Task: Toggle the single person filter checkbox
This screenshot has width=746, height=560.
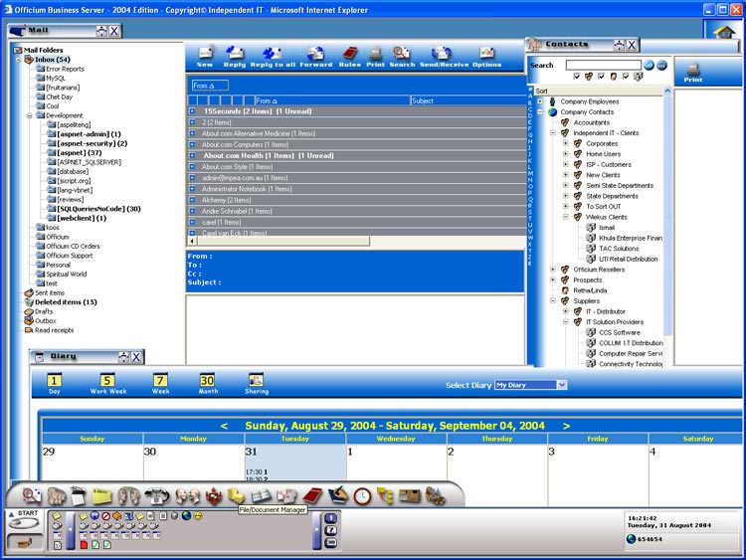Action: (x=602, y=77)
